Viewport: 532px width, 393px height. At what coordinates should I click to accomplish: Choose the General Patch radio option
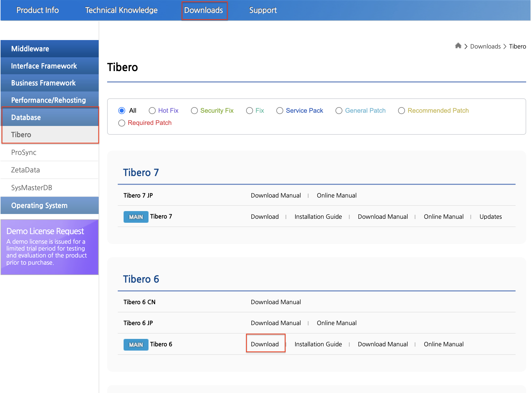pyautogui.click(x=339, y=111)
